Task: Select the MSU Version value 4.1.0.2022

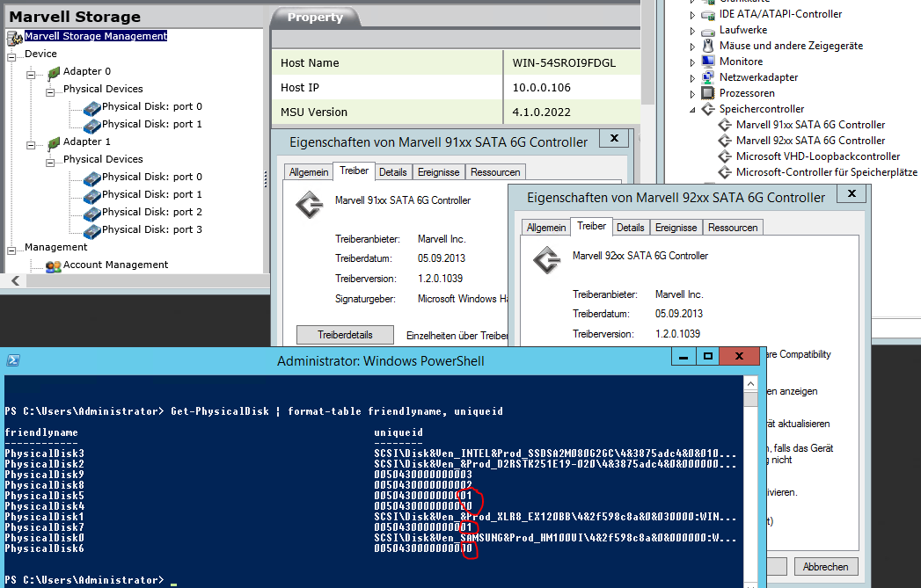Action: [x=541, y=113]
